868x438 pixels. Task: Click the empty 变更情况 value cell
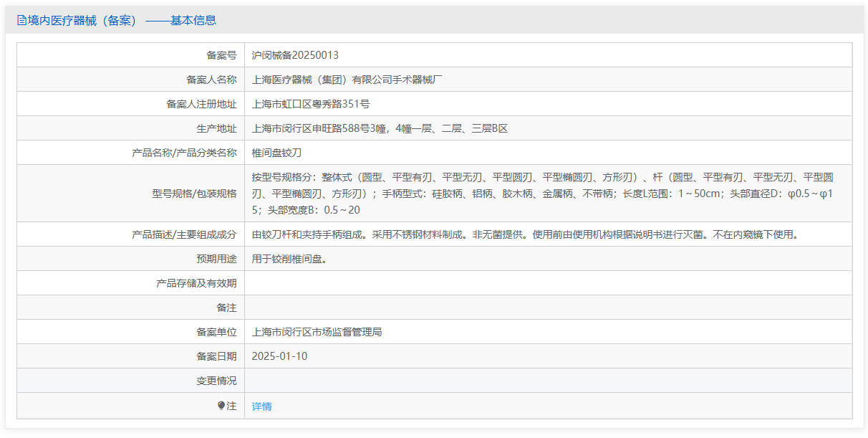point(548,381)
